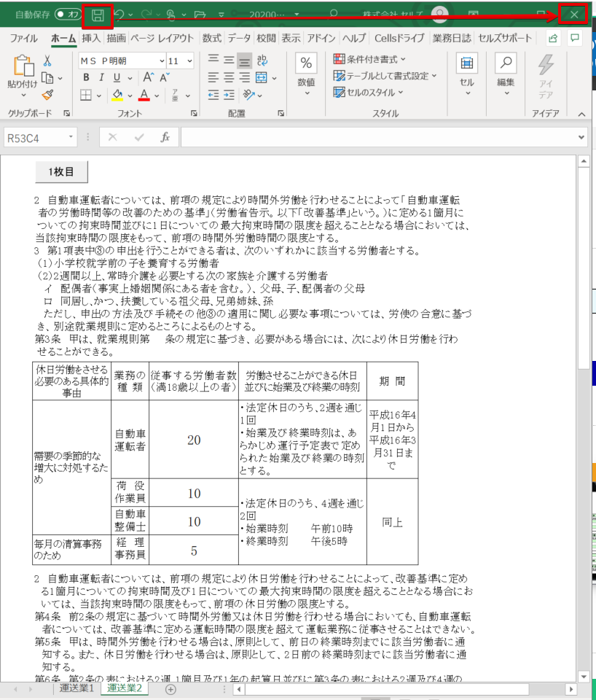596x700 pixels.
Task: Decrease the indent level
Action: (213, 95)
